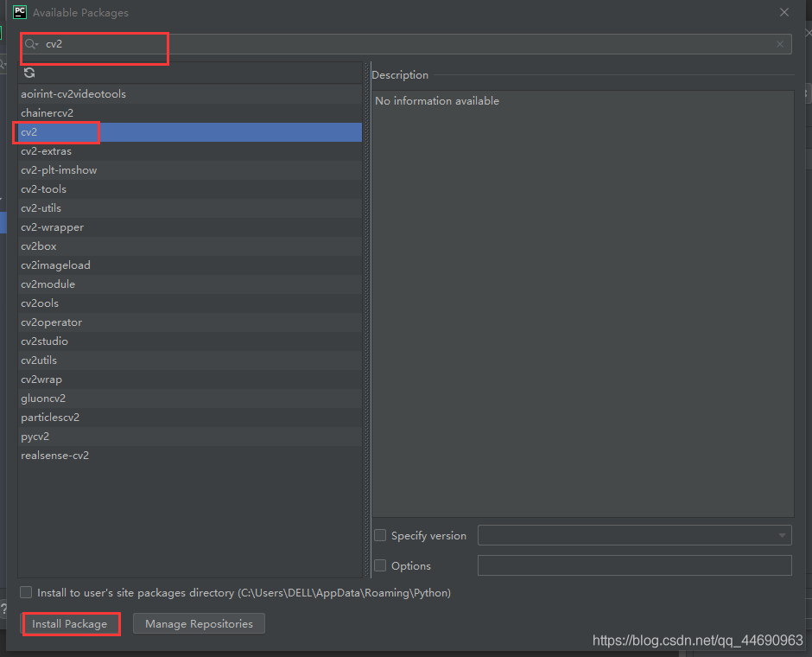Select the cv2imageload package
Screen dimensions: 812x657
190,265
